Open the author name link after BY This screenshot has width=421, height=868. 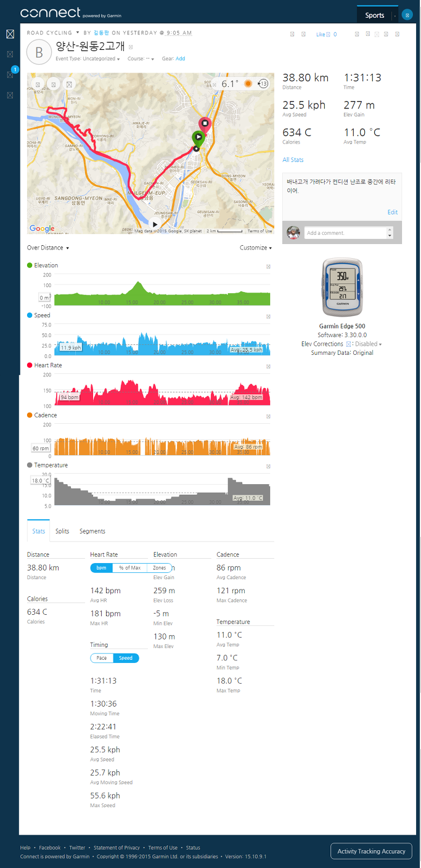click(x=100, y=33)
